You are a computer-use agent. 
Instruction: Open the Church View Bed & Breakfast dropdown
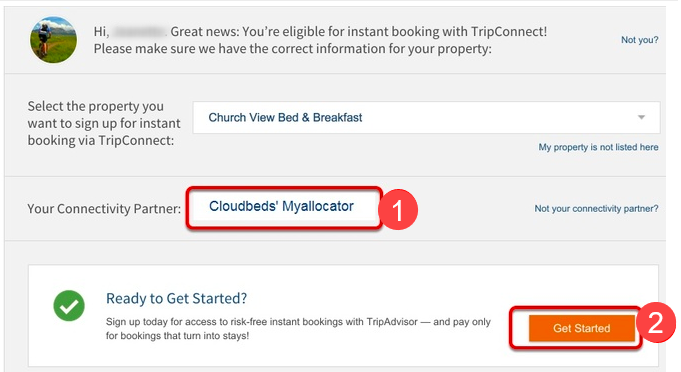426,118
